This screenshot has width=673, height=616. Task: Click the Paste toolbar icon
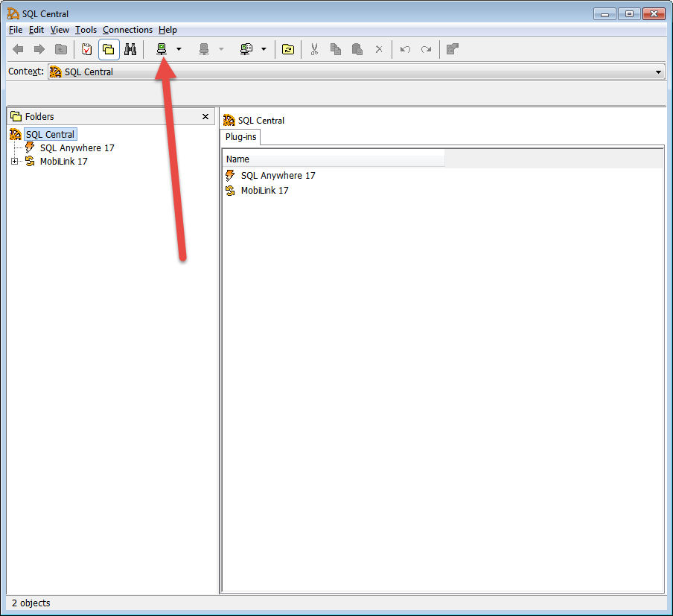coord(357,49)
